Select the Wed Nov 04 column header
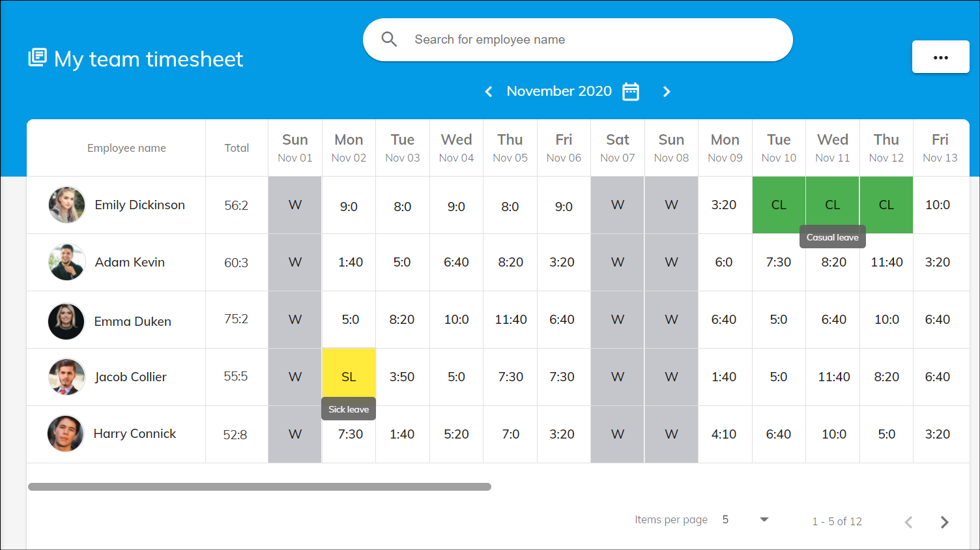980x550 pixels. coord(456,148)
